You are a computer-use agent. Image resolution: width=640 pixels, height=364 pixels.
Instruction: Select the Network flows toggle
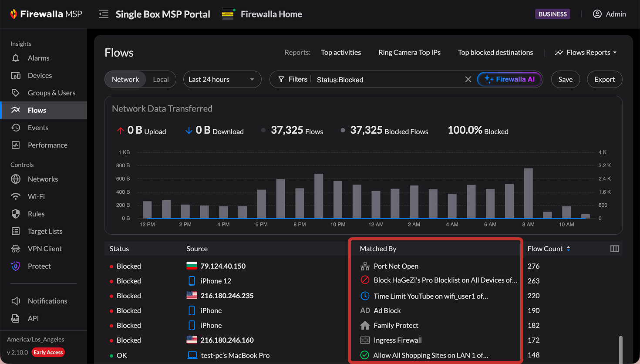click(125, 79)
